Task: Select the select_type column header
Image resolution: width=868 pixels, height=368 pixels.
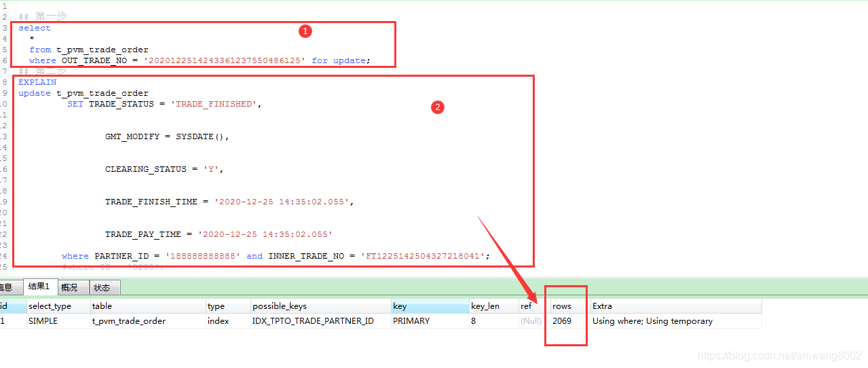Action: 58,306
